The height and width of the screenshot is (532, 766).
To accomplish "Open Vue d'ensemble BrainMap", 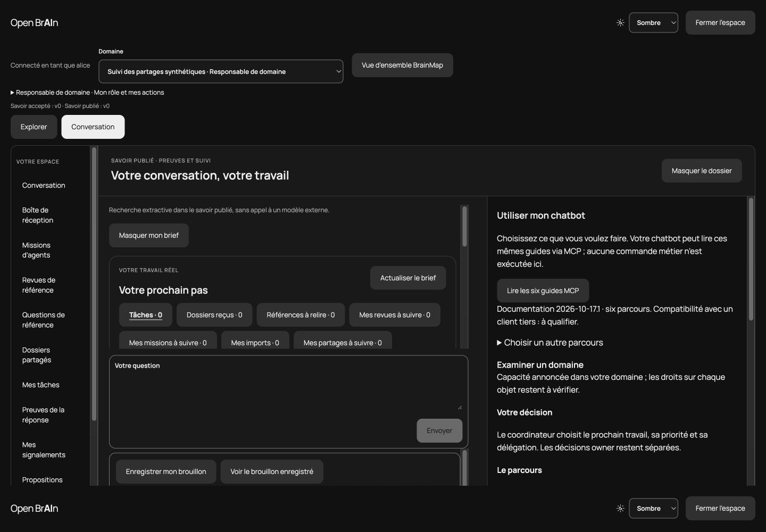I will click(x=402, y=65).
